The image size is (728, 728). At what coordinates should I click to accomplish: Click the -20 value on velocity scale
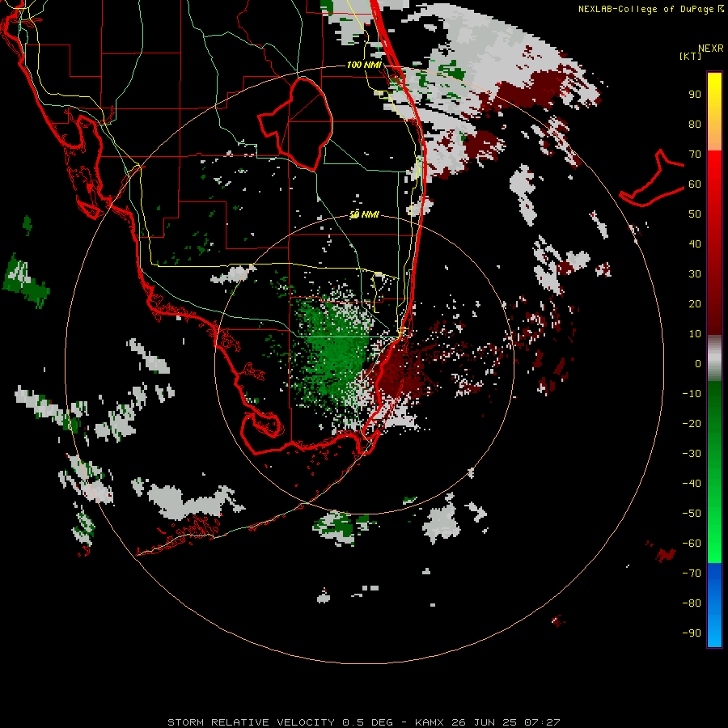pos(692,423)
